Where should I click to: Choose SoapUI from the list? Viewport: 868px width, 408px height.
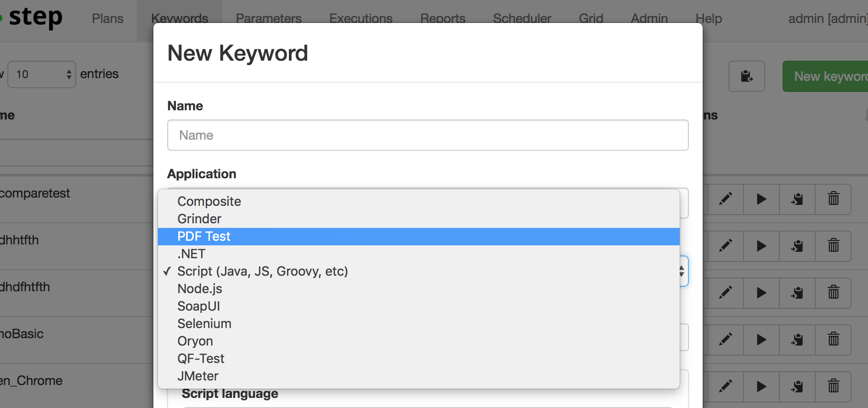[419, 306]
